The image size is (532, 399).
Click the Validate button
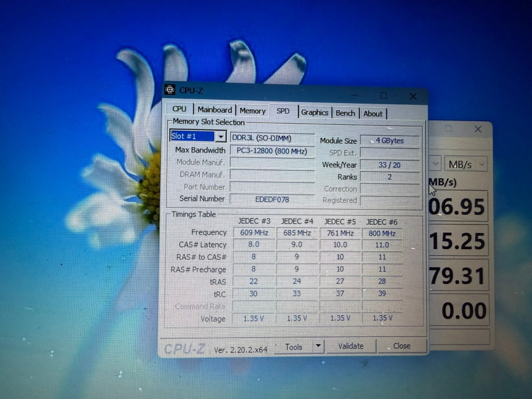tap(351, 346)
